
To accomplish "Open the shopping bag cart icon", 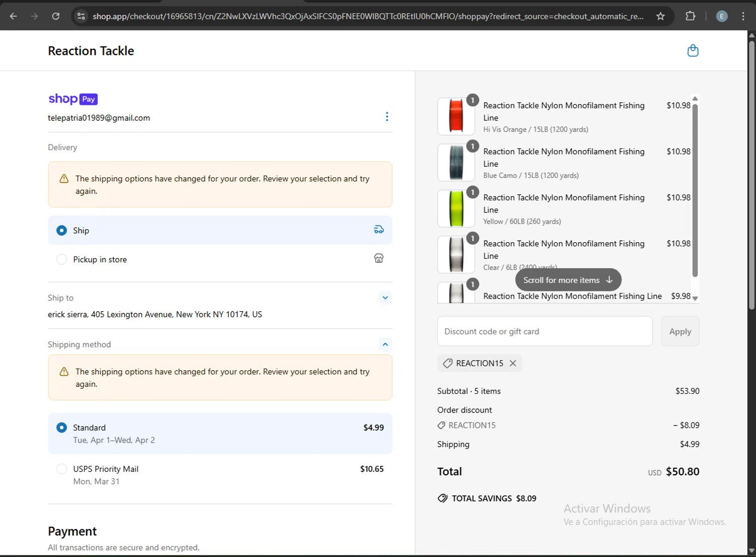I will (x=693, y=50).
